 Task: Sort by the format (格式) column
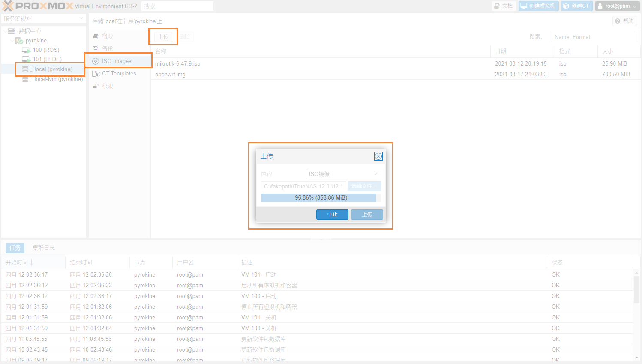(x=576, y=51)
